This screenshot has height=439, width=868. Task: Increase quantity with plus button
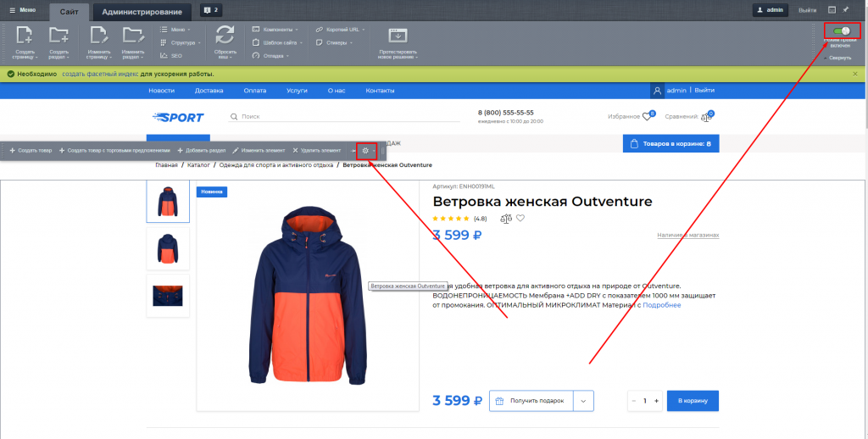(657, 401)
